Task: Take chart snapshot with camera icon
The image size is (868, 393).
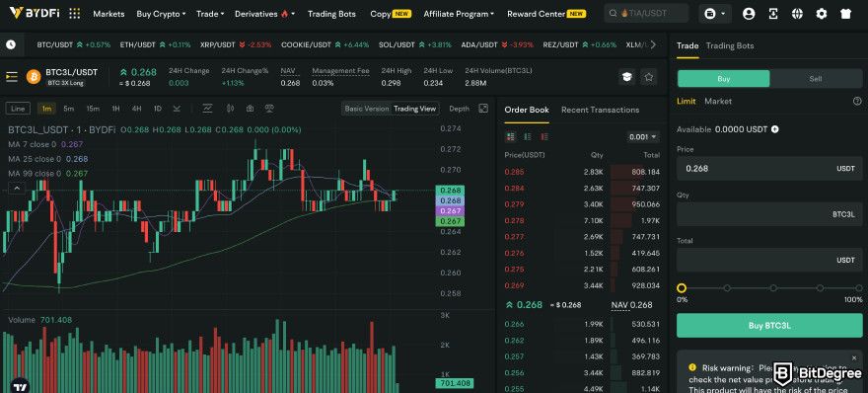Action: point(251,109)
